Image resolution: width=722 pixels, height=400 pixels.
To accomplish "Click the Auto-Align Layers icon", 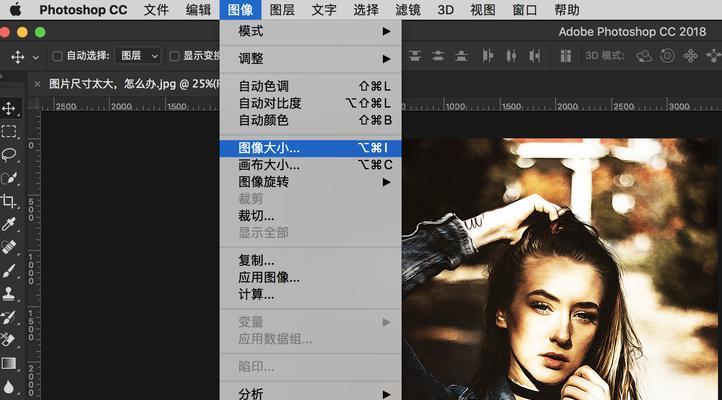I will [x=566, y=56].
